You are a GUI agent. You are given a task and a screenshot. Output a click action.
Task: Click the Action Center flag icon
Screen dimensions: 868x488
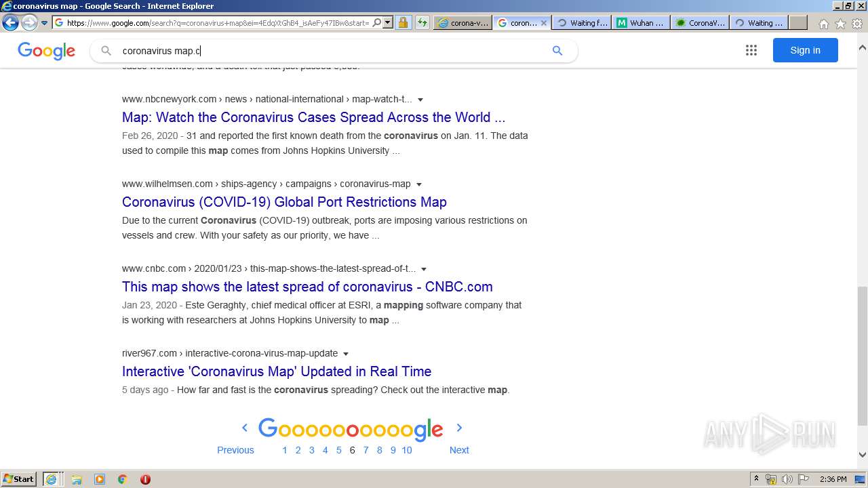pyautogui.click(x=803, y=479)
